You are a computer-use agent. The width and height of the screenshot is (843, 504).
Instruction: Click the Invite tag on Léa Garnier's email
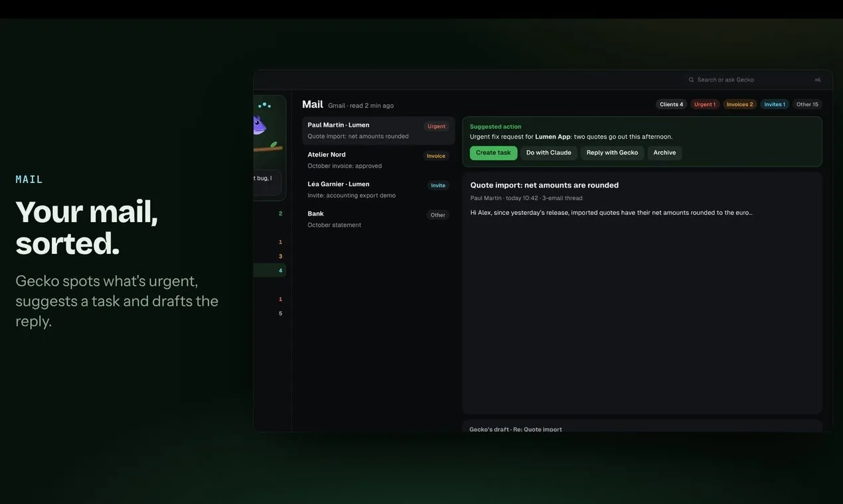438,185
